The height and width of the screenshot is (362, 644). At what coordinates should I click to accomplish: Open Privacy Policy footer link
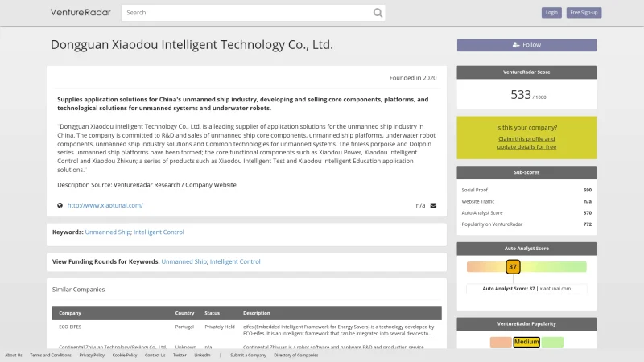coord(92,356)
